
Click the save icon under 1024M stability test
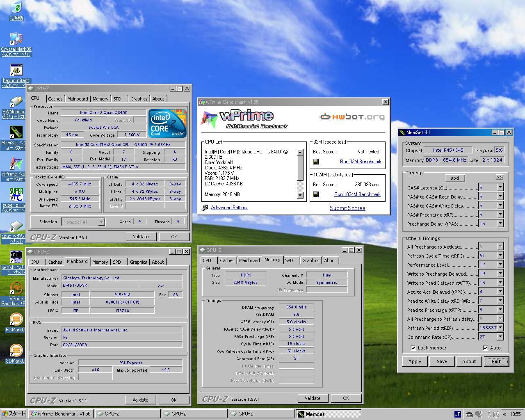(x=316, y=194)
